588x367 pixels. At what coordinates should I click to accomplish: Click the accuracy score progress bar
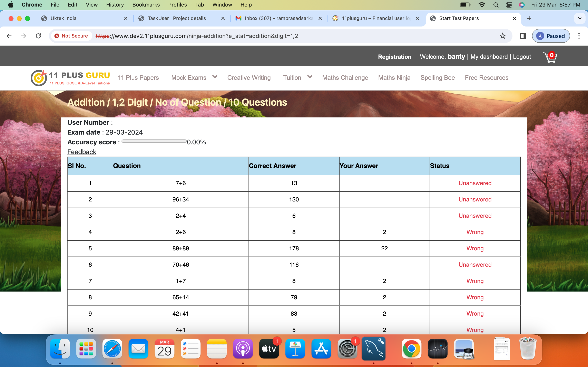(154, 141)
